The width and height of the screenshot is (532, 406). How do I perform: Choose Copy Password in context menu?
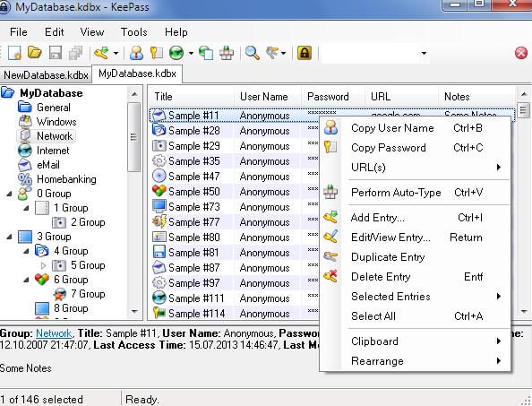tap(415, 148)
